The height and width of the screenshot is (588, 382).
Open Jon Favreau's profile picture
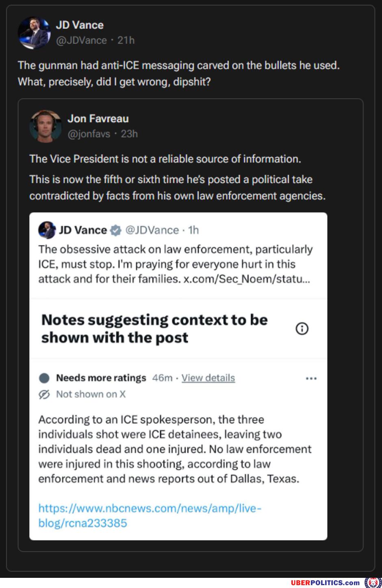point(46,126)
